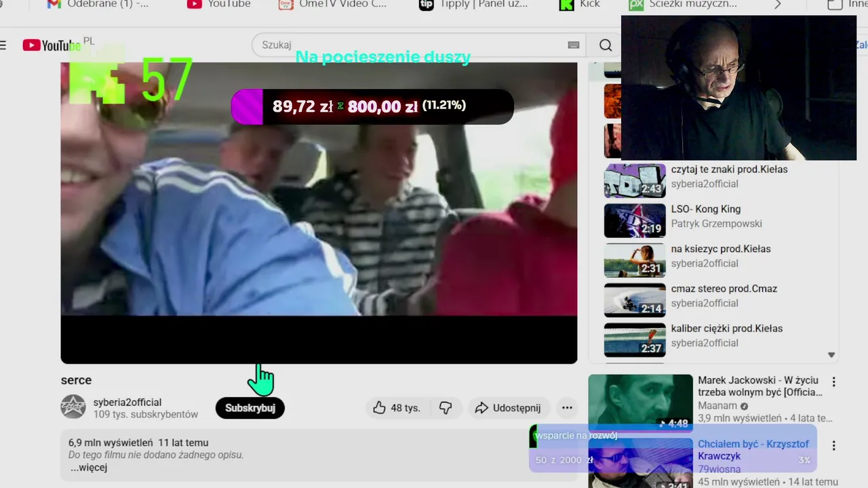Open the Inne bookmarks folder

[x=847, y=4]
